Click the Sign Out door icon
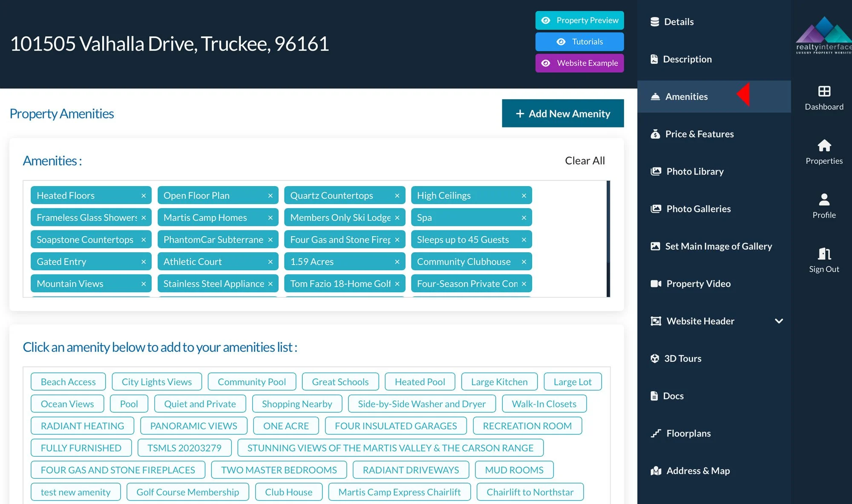Viewport: 852px width, 504px height. (824, 254)
